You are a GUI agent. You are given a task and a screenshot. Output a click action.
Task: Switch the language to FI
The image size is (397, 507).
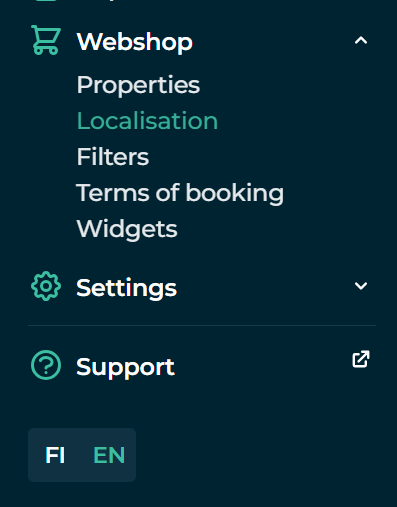coord(55,455)
